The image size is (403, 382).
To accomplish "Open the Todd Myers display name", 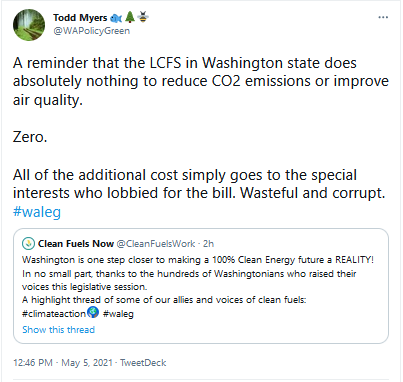I will point(80,18).
